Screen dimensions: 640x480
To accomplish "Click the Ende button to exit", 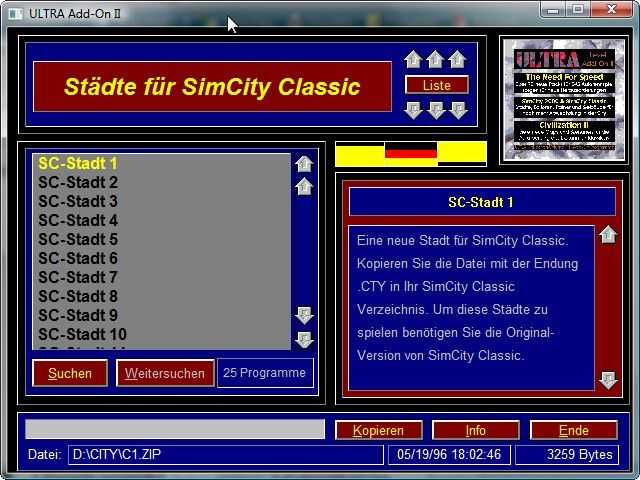I will [573, 430].
